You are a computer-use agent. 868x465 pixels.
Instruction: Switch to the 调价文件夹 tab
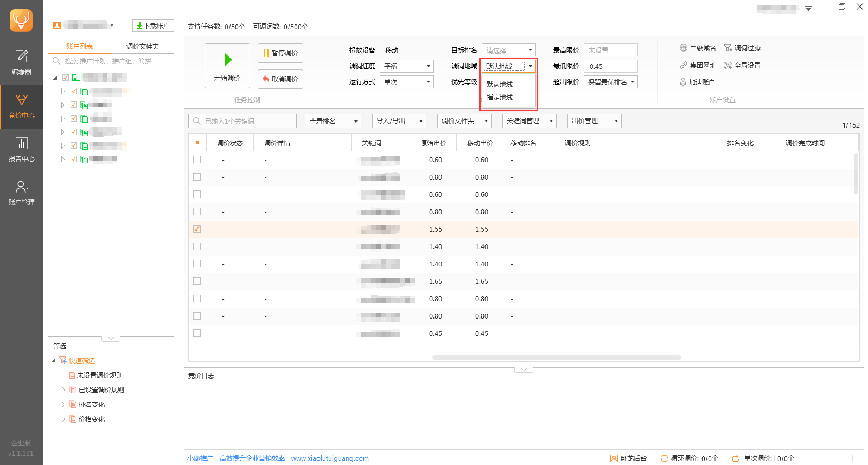point(143,47)
